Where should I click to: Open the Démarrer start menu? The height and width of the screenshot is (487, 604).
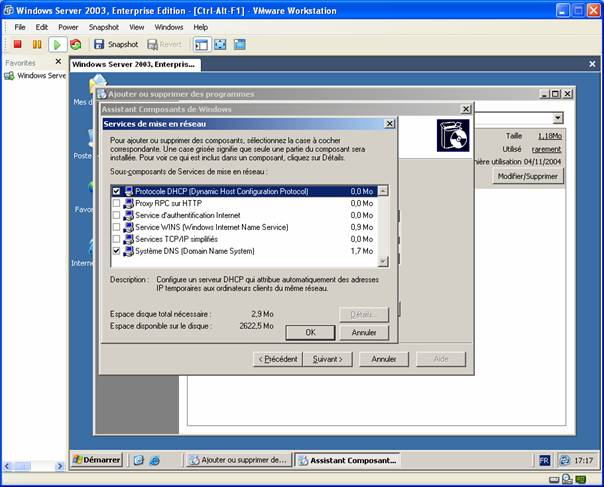pyautogui.click(x=97, y=460)
